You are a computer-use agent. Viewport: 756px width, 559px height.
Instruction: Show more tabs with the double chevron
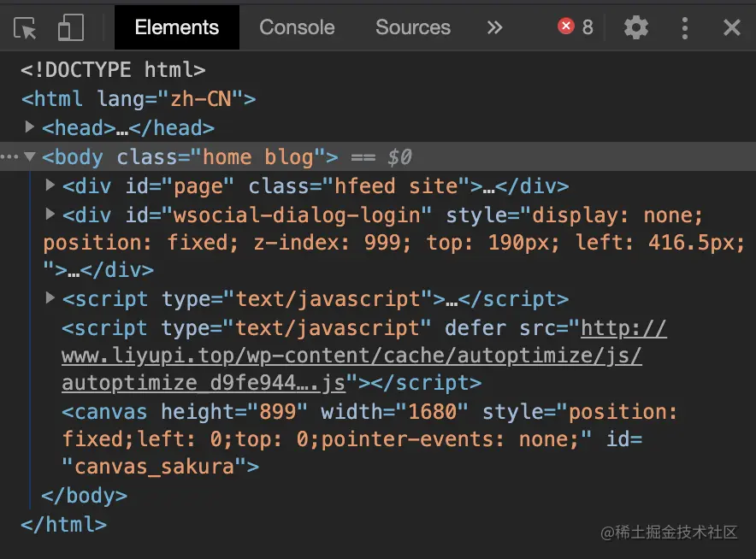coord(494,27)
